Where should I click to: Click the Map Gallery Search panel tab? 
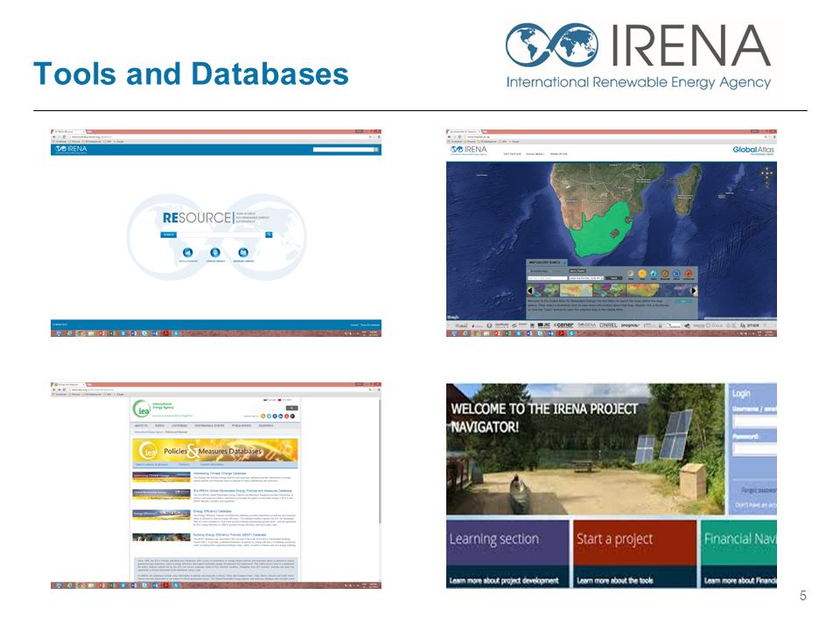(546, 262)
